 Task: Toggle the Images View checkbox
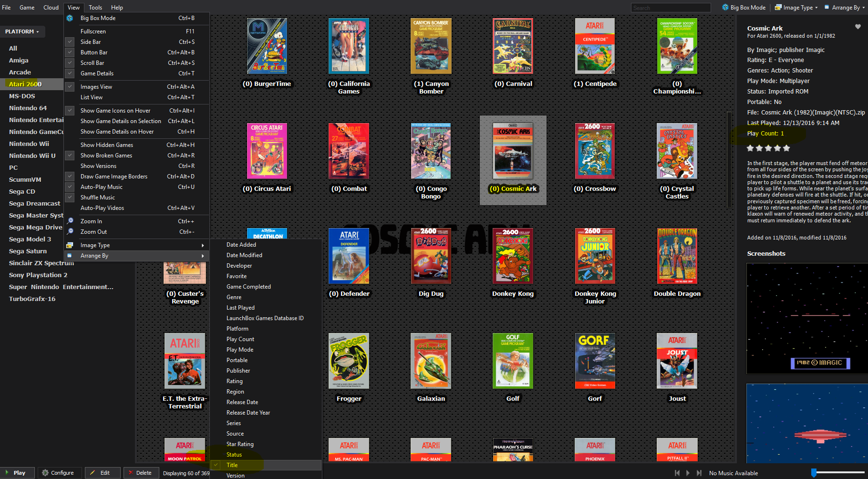[x=70, y=87]
